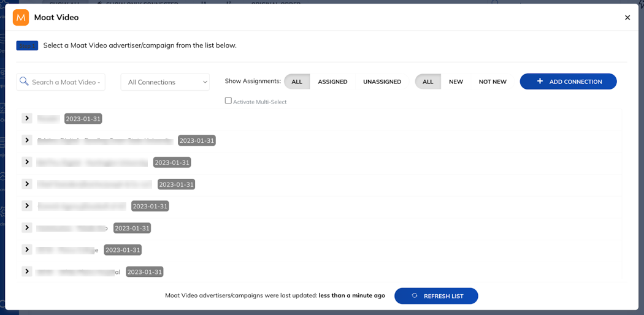The height and width of the screenshot is (315, 644).
Task: Expand the third advertiser row
Action: [27, 162]
